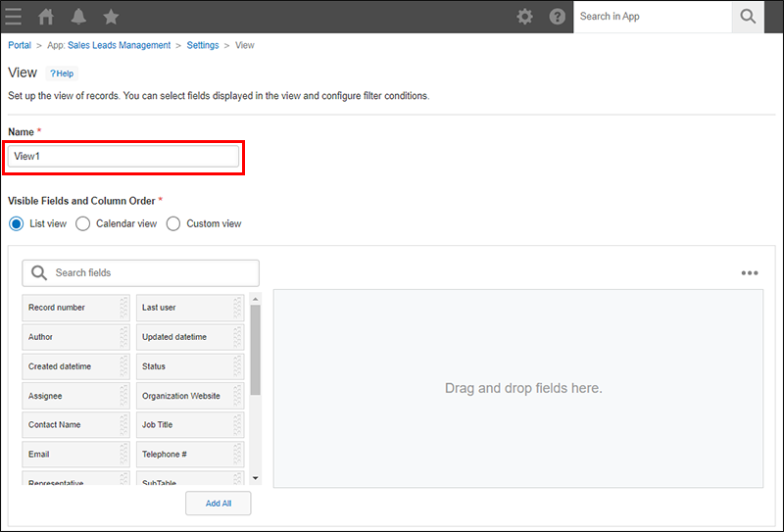Click the Search fields box

[141, 272]
